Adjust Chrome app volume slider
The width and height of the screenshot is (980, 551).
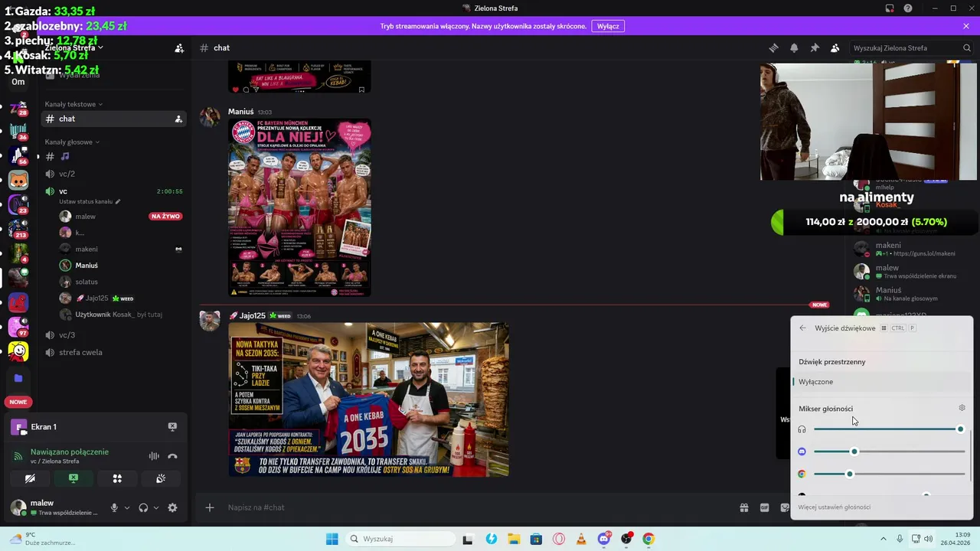pos(889,474)
